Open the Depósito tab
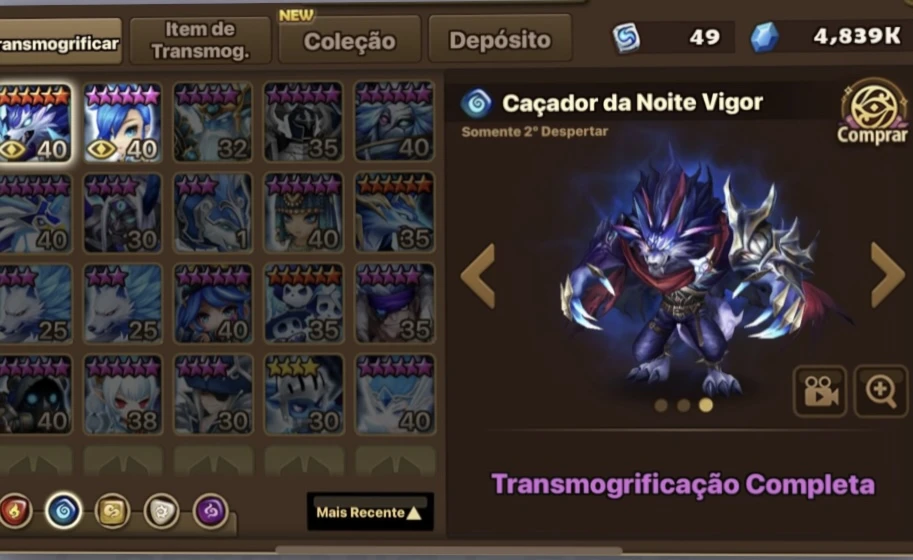The height and width of the screenshot is (560, 913). (500, 39)
